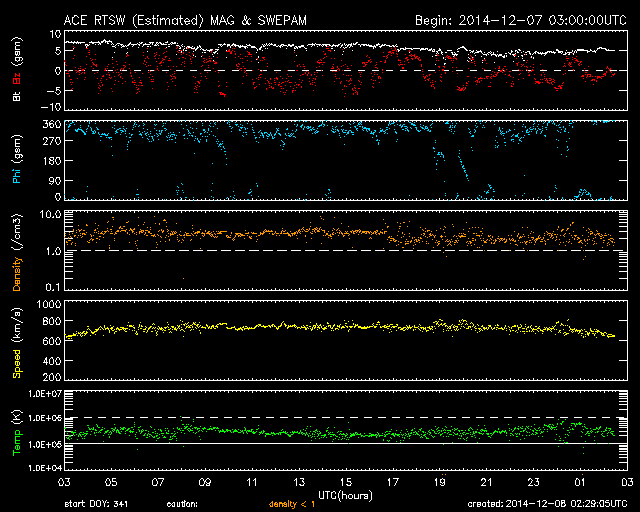Click the 01 hour tick label
This screenshot has width=640, height=512.
(579, 483)
